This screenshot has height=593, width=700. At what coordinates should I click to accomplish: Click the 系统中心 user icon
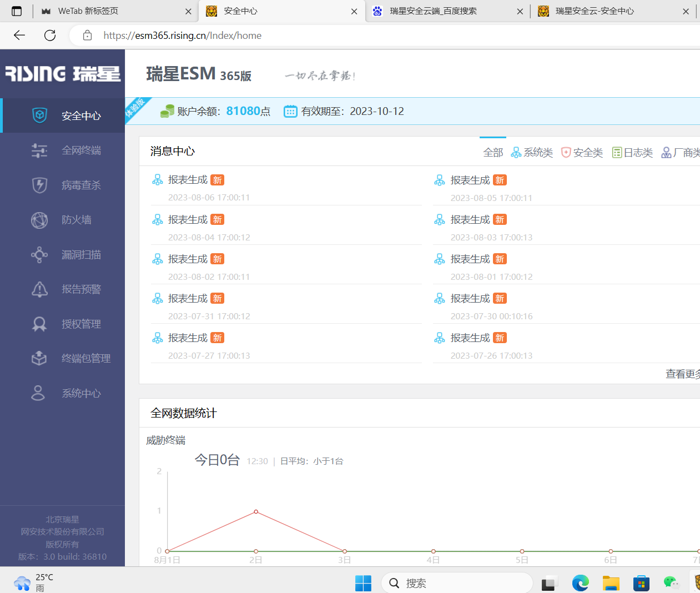click(x=38, y=393)
